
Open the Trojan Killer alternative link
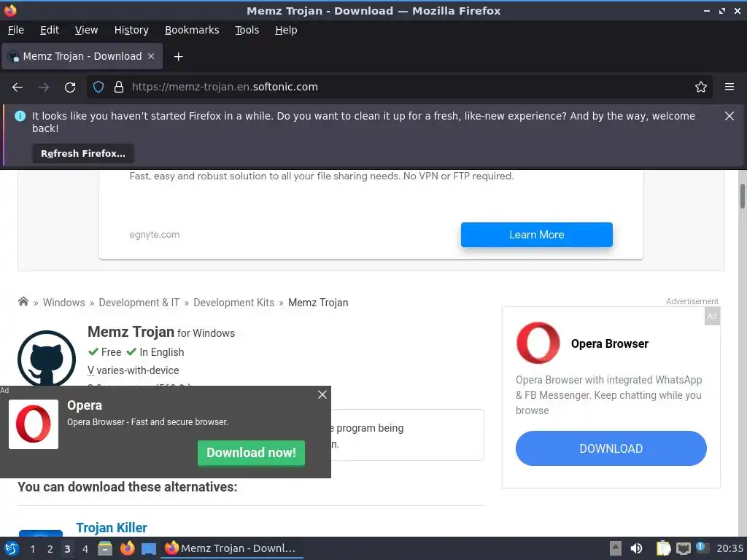click(112, 528)
